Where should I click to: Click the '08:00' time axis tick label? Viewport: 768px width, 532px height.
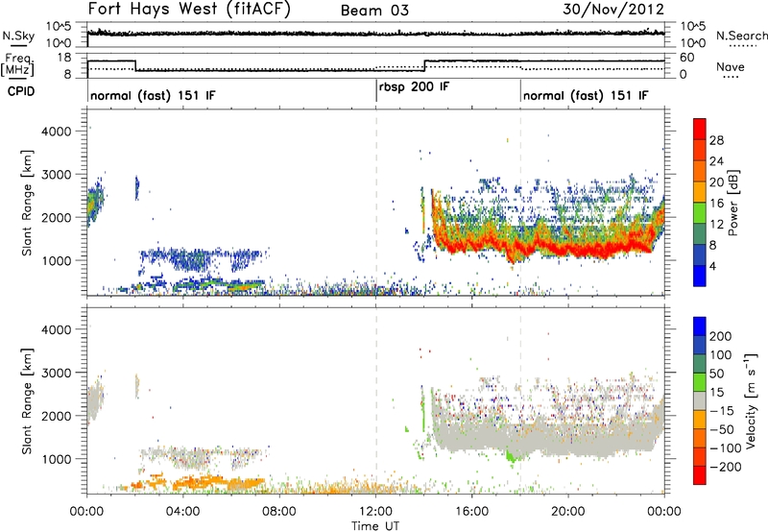pos(279,512)
